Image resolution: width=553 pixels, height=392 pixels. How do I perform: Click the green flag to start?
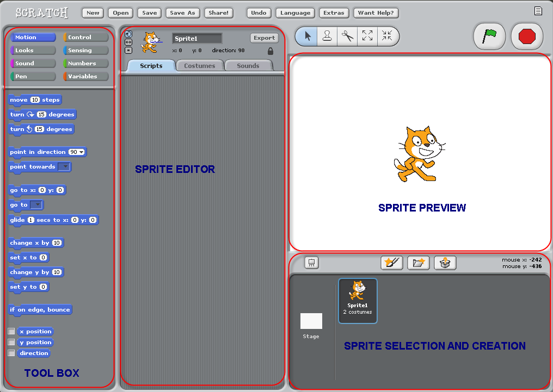coord(489,36)
